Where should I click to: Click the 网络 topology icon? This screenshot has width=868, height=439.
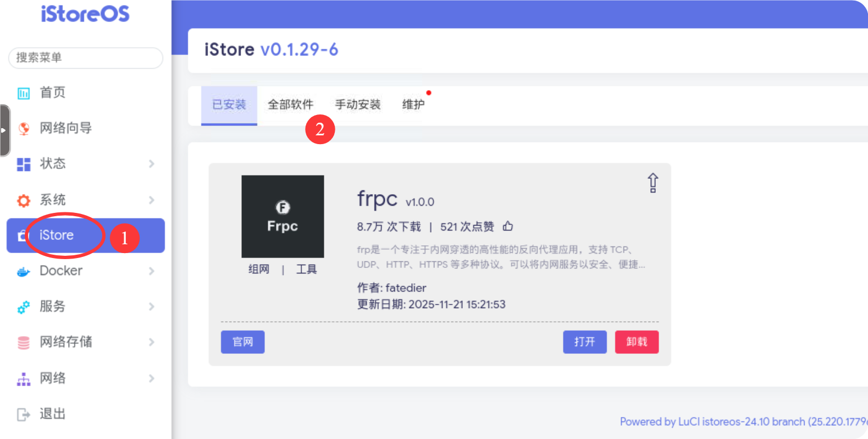pyautogui.click(x=24, y=378)
